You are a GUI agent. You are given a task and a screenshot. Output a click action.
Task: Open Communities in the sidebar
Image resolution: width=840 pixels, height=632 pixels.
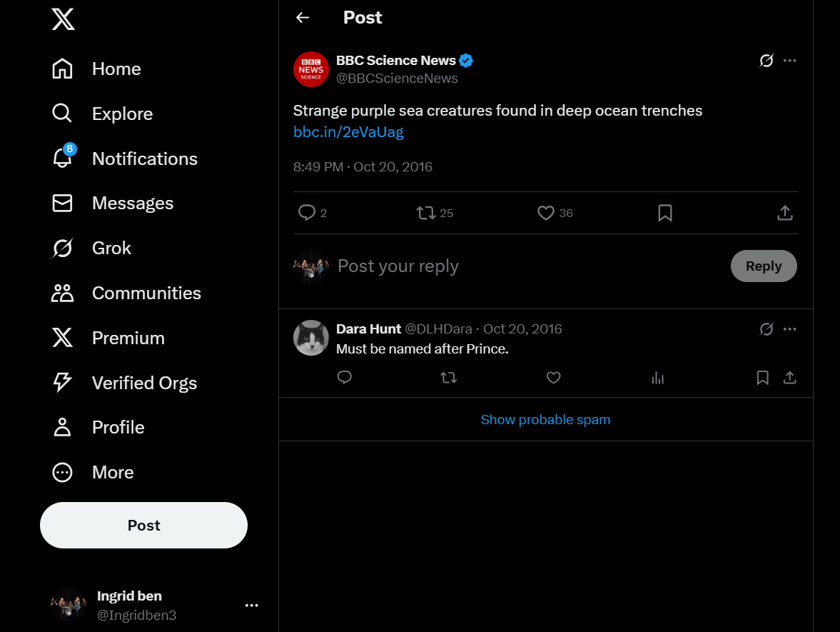click(126, 294)
